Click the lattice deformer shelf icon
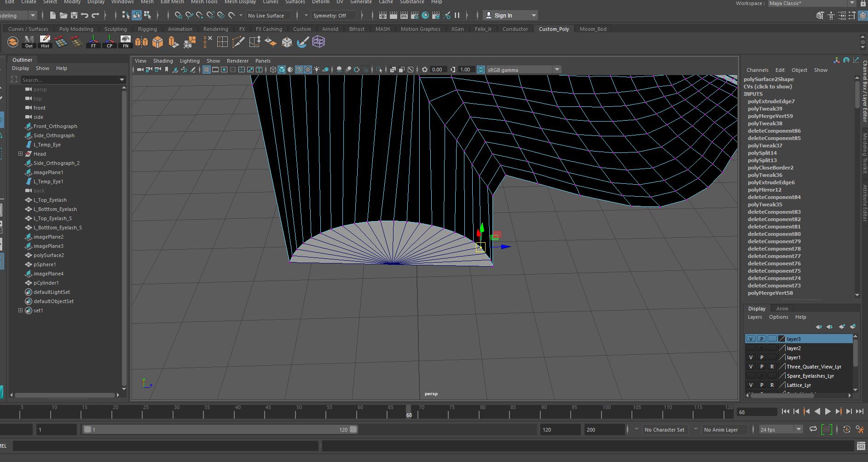Image resolution: width=868 pixels, height=462 pixels. click(x=318, y=42)
